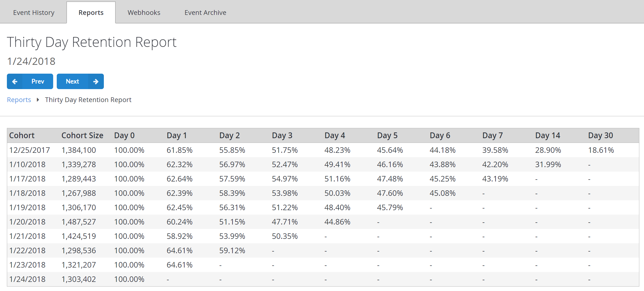The height and width of the screenshot is (291, 644).
Task: Click the Day 0 column header
Action: (124, 135)
